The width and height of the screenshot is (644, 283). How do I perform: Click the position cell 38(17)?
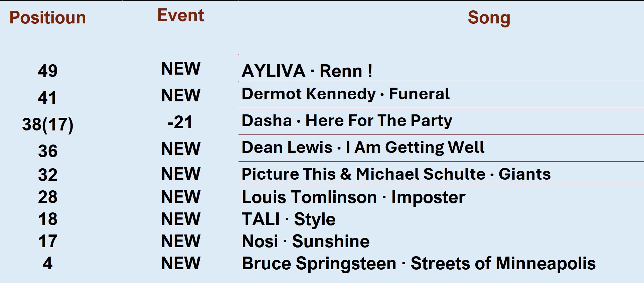coord(48,124)
